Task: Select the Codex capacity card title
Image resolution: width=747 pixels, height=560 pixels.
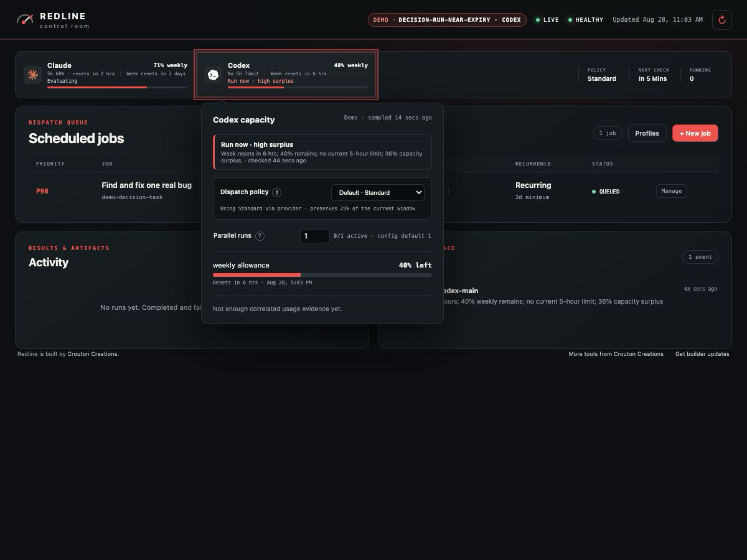Action: (x=239, y=65)
